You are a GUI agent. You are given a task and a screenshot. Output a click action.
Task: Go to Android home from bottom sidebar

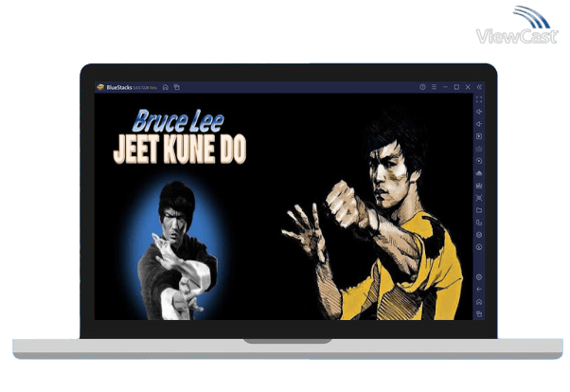[x=479, y=302]
